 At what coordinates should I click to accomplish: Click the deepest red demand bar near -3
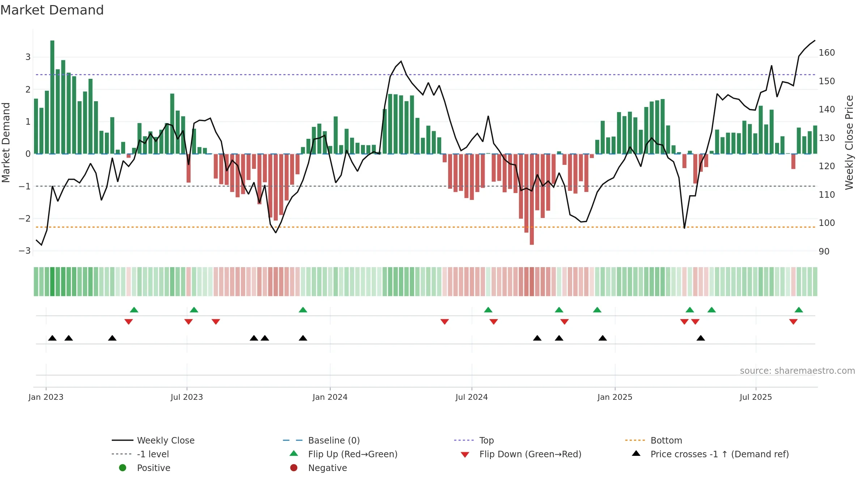pos(532,199)
